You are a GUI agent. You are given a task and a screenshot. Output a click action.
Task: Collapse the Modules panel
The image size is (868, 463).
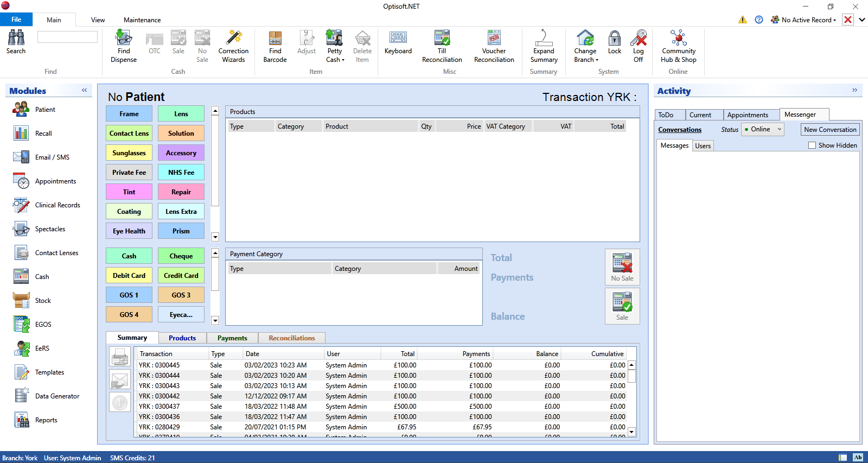[85, 90]
